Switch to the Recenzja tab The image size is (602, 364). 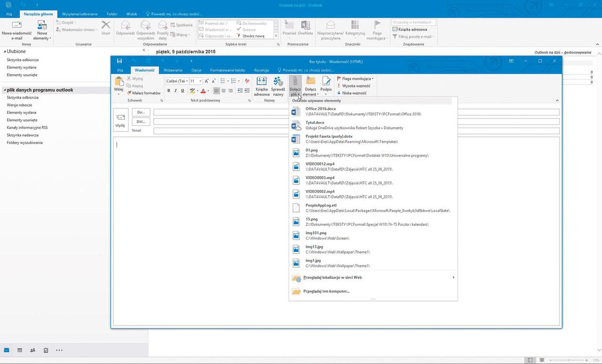click(x=261, y=70)
